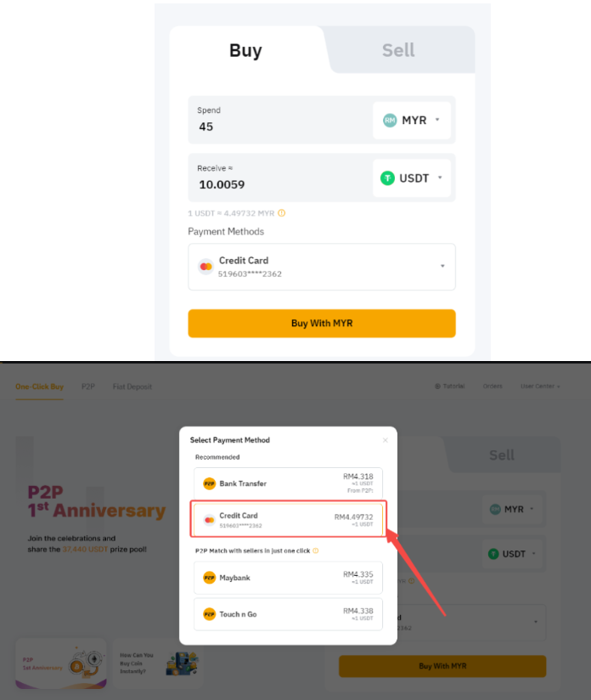Close the Select Payment Method dialog
The width and height of the screenshot is (591, 700).
click(385, 440)
